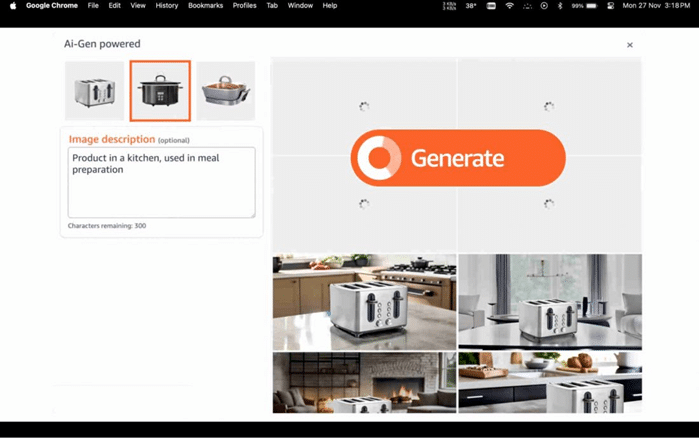Click the now playing media icon

tap(544, 6)
